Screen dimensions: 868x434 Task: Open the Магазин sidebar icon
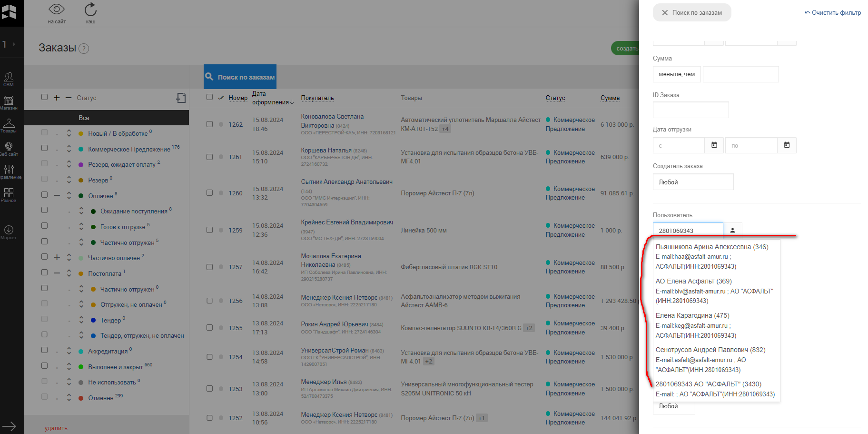[x=9, y=101]
